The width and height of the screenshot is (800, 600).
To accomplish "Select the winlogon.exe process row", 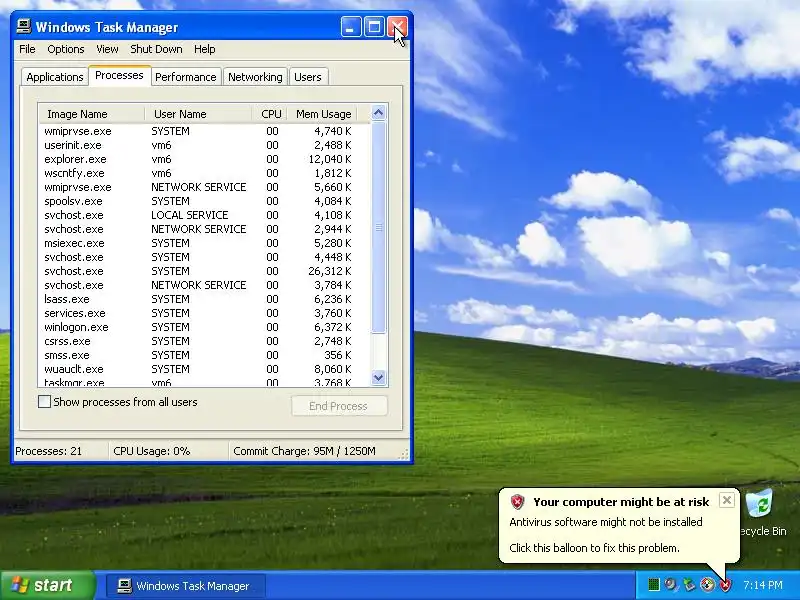I will click(x=204, y=327).
